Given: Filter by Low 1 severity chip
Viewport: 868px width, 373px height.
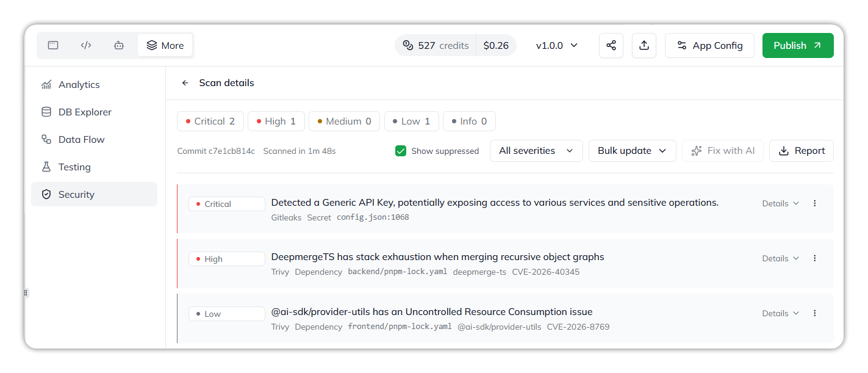Looking at the screenshot, I should point(412,121).
